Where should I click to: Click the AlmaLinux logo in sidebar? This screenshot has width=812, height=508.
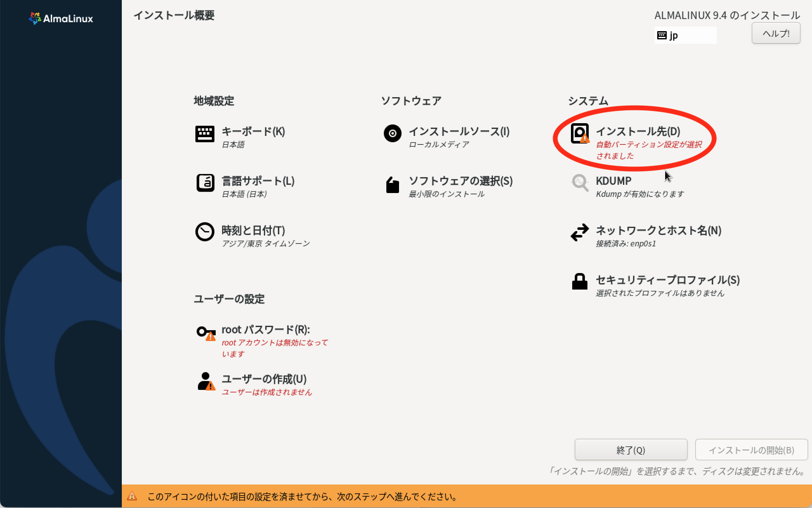[61, 18]
